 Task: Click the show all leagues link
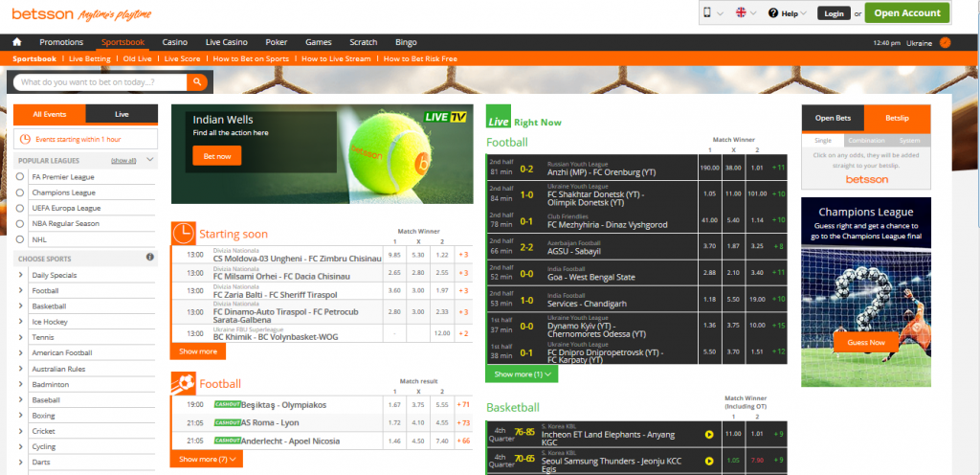point(123,161)
